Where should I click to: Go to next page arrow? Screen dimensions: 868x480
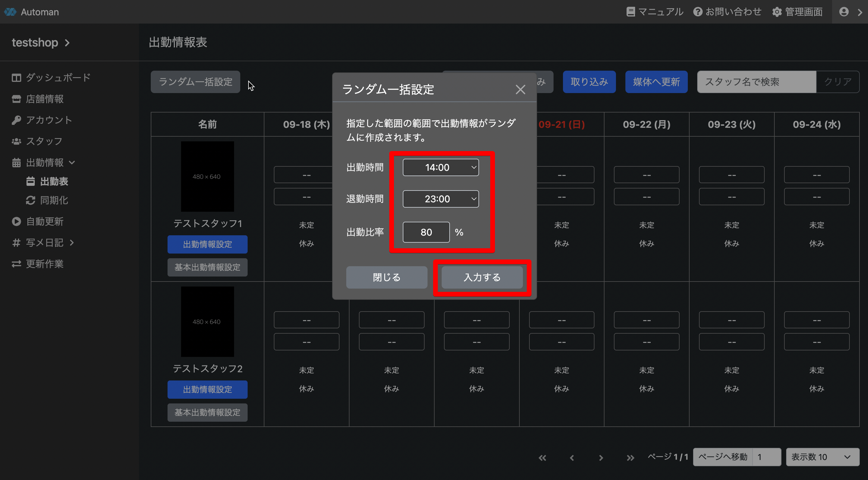pyautogui.click(x=601, y=457)
